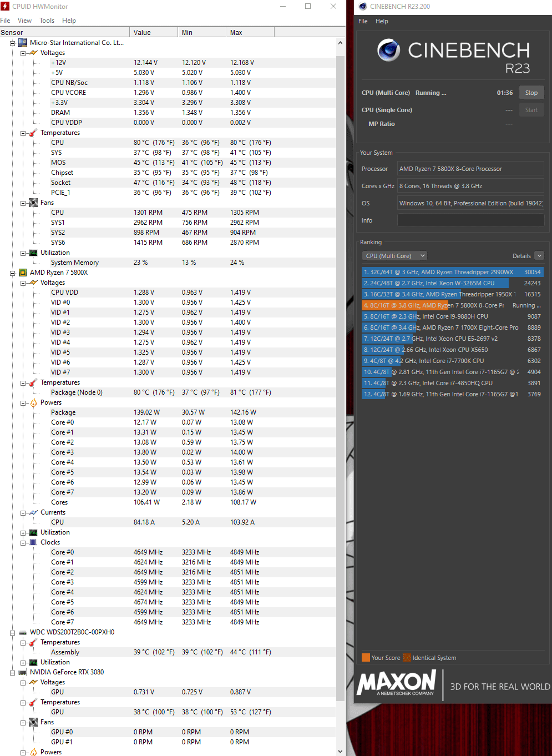The image size is (552, 756).
Task: Click the Max column header
Action: pyautogui.click(x=250, y=32)
